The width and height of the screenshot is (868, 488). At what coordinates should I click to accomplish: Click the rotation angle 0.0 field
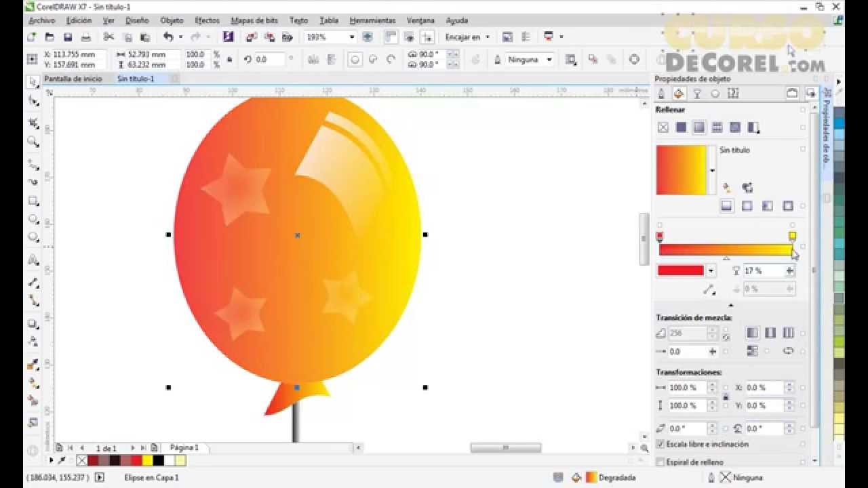pyautogui.click(x=270, y=60)
